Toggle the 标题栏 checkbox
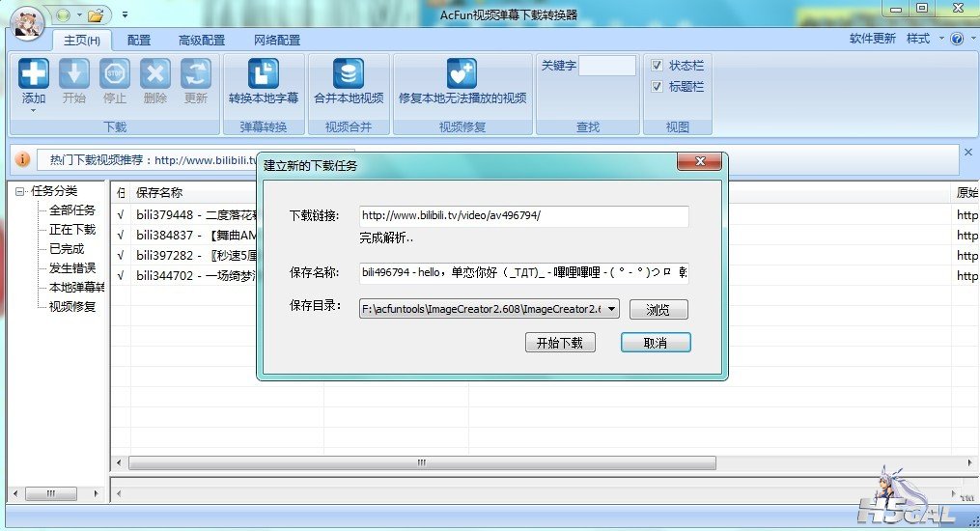Image resolution: width=980 pixels, height=531 pixels. [657, 86]
